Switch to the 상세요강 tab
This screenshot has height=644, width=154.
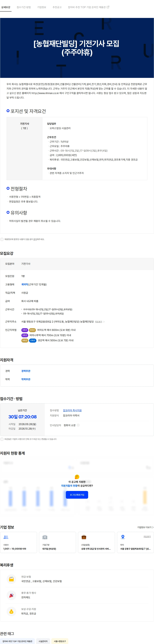pos(6,7)
